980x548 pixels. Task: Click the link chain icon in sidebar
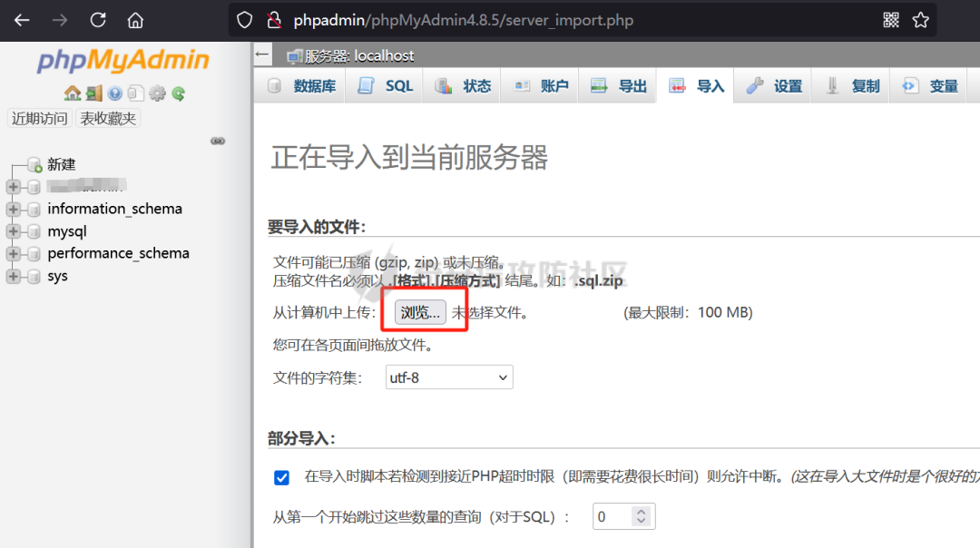(218, 141)
